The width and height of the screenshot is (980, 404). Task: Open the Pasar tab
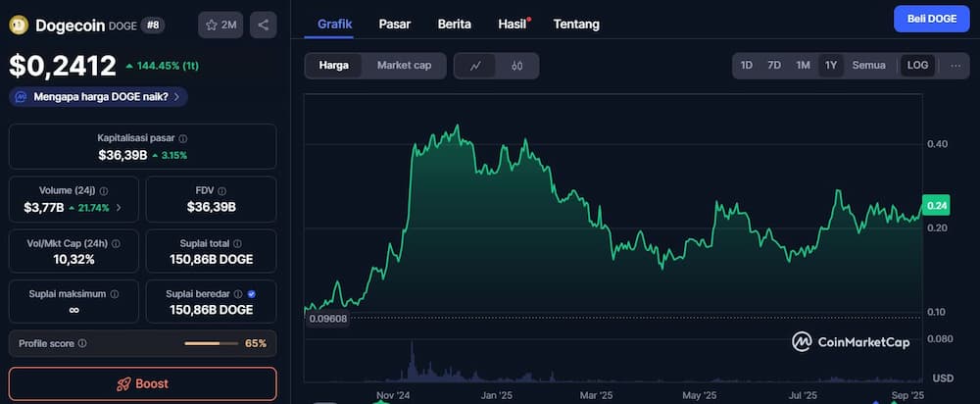[394, 25]
